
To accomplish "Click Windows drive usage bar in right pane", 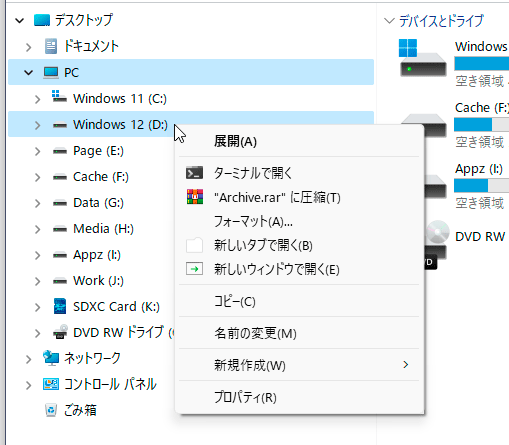I will point(481,63).
